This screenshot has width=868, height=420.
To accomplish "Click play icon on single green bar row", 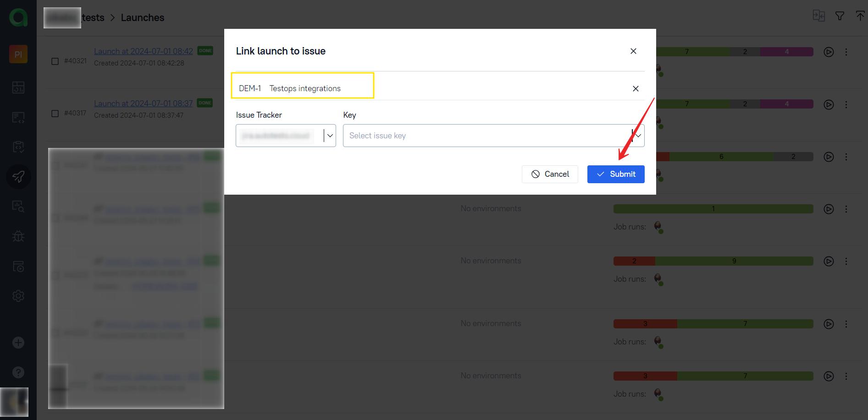I will coord(829,209).
